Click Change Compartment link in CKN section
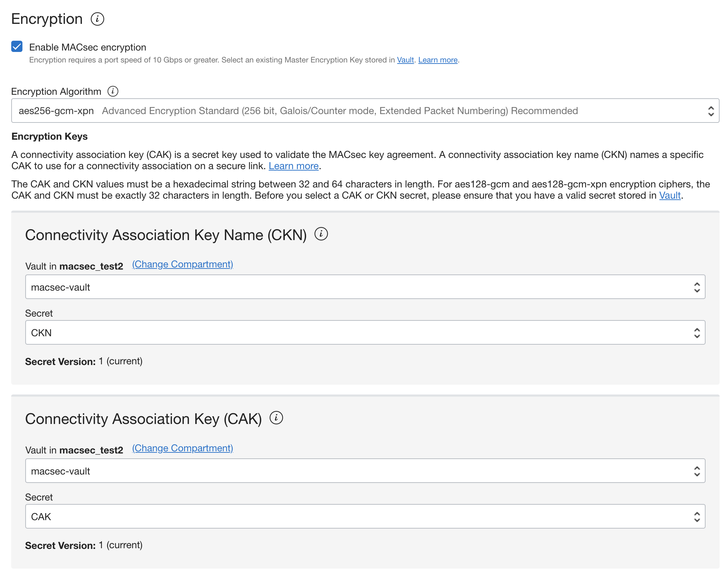 click(x=182, y=264)
